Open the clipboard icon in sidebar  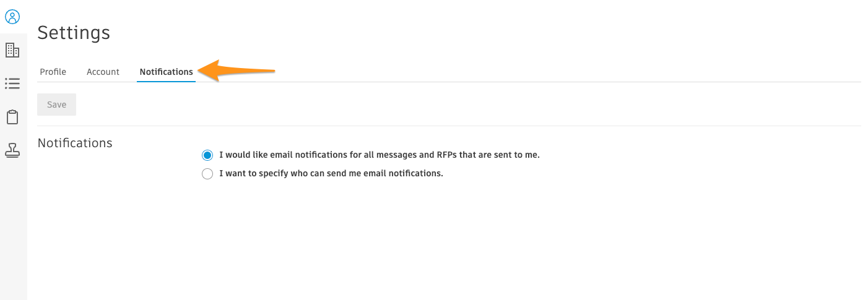[x=12, y=117]
